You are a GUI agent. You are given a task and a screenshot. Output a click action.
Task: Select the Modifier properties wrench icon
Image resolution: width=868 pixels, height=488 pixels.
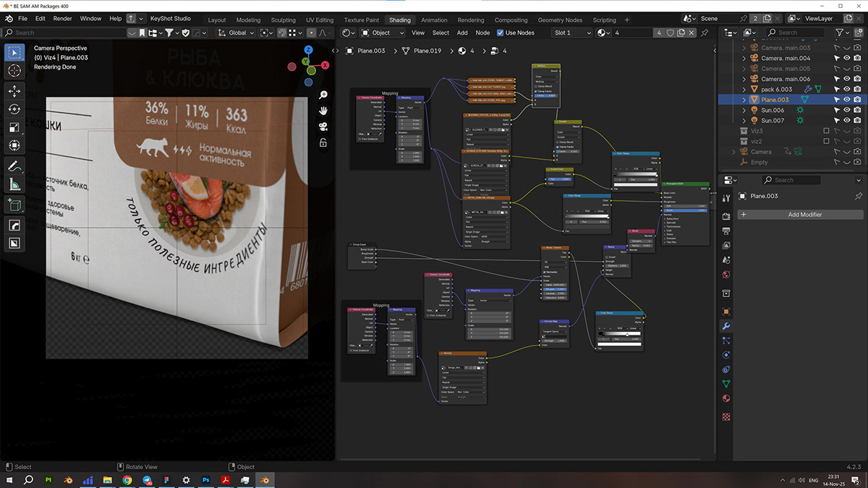(x=726, y=326)
